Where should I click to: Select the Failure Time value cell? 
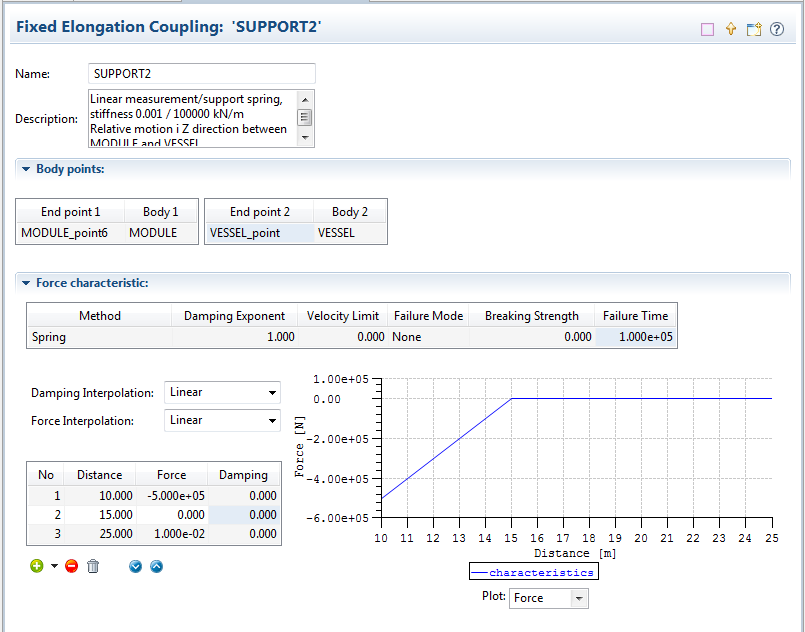[636, 337]
